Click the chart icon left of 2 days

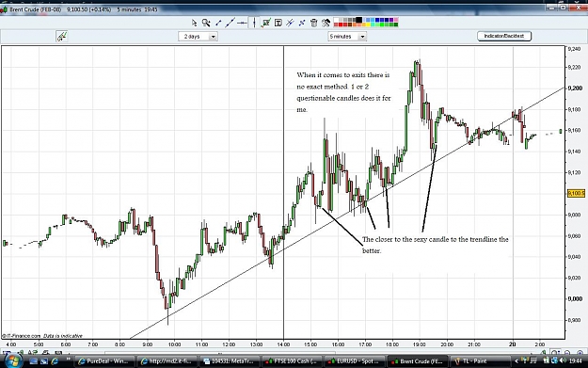(62, 37)
